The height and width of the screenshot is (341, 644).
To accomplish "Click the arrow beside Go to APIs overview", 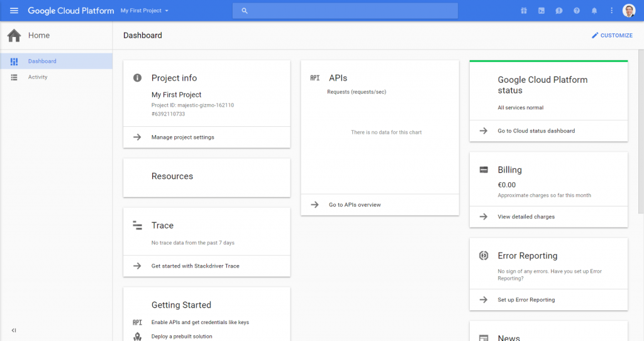I will [x=314, y=204].
